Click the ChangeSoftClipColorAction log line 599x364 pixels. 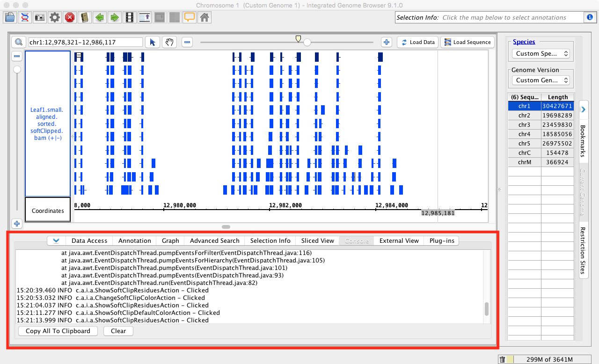point(111,298)
